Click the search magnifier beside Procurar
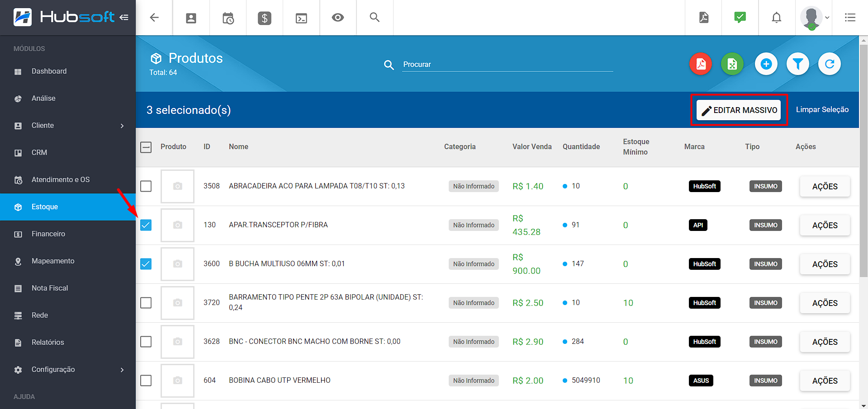Image resolution: width=868 pixels, height=409 pixels. (389, 65)
